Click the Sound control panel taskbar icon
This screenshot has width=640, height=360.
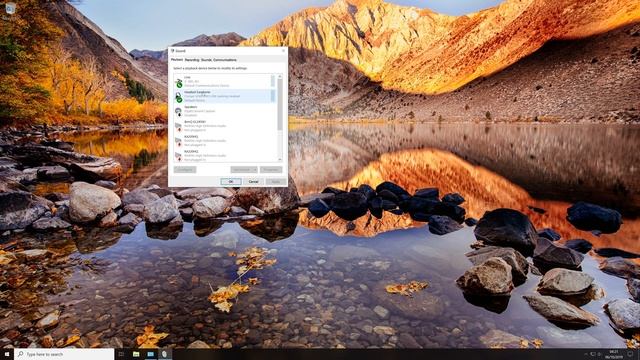[x=164, y=354]
